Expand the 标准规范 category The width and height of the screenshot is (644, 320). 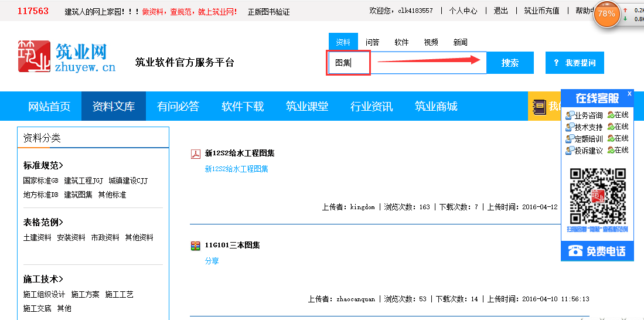click(43, 165)
